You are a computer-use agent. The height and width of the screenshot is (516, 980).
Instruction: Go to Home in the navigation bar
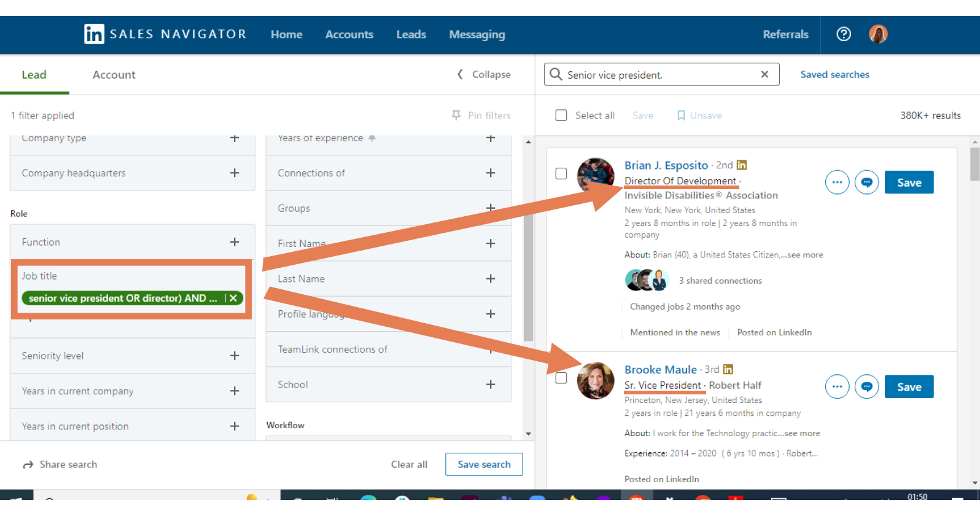pyautogui.click(x=287, y=34)
